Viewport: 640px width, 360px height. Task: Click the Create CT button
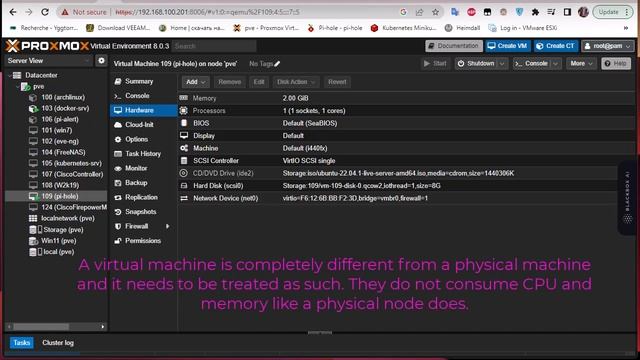(556, 46)
